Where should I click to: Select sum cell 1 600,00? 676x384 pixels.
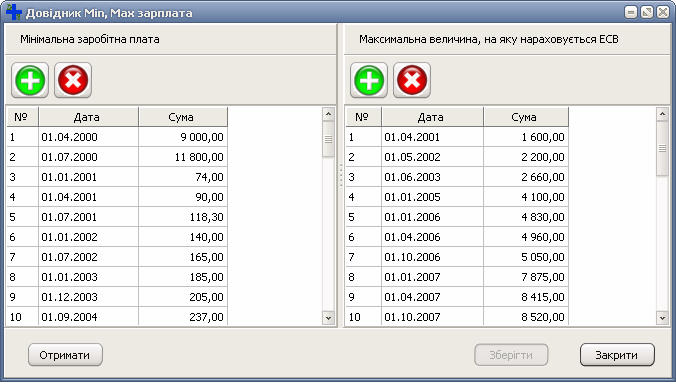526,137
